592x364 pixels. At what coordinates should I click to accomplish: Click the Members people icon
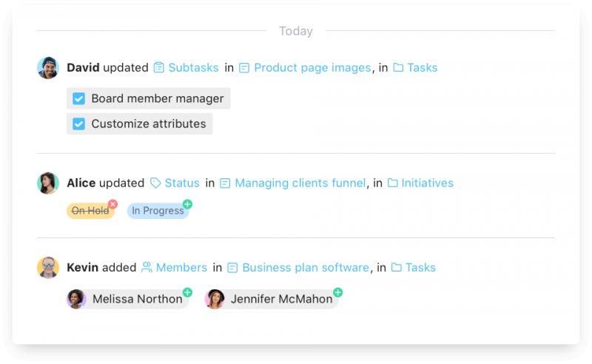[147, 267]
